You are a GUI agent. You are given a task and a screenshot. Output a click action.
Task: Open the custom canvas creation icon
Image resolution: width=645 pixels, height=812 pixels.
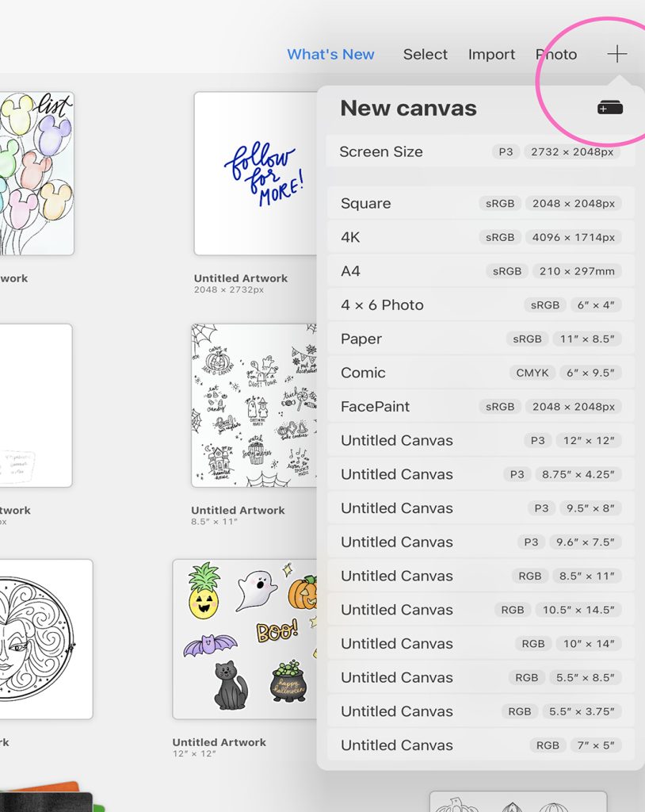click(x=610, y=108)
